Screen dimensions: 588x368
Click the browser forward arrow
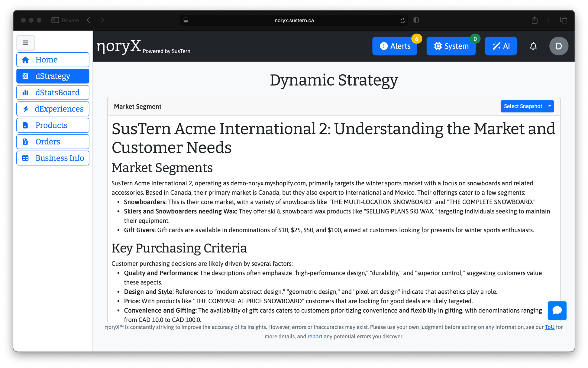point(102,20)
